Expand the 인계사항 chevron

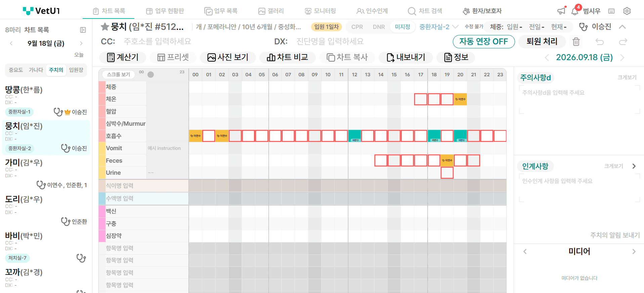[x=634, y=166]
